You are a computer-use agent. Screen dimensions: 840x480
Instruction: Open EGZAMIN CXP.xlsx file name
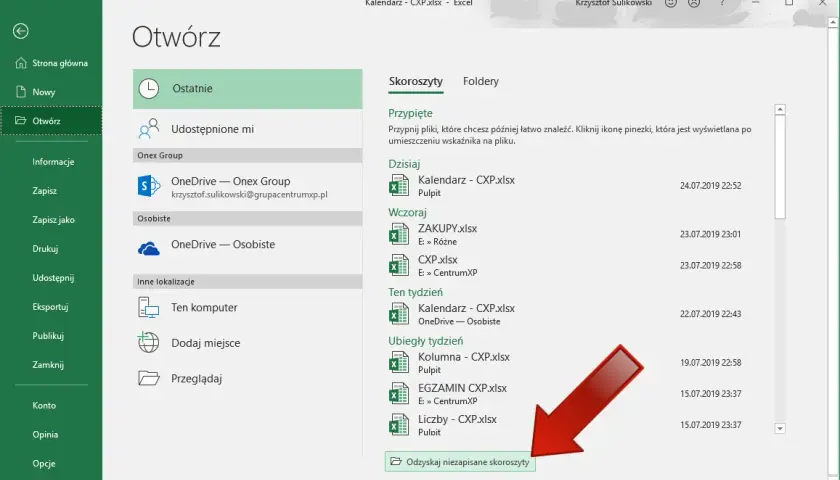click(x=462, y=388)
